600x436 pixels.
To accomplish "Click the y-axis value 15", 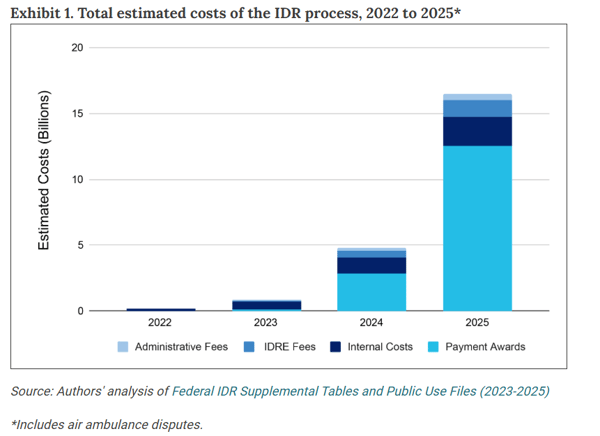I will [x=77, y=114].
